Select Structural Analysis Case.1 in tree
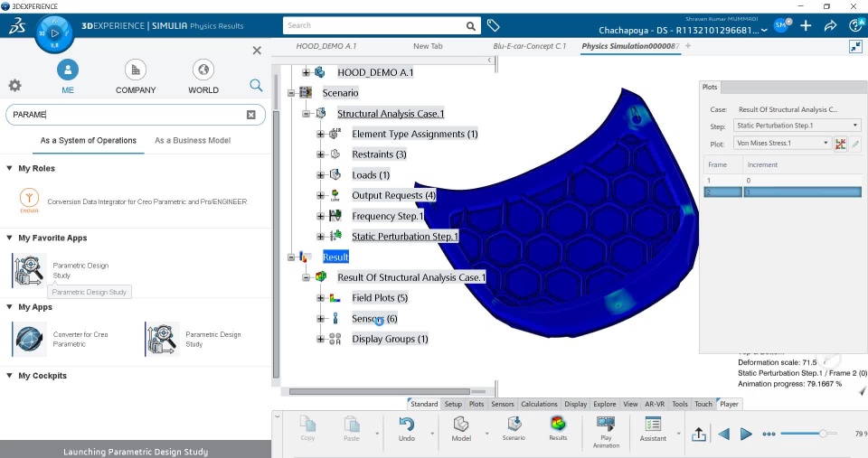868x458 pixels. click(391, 114)
